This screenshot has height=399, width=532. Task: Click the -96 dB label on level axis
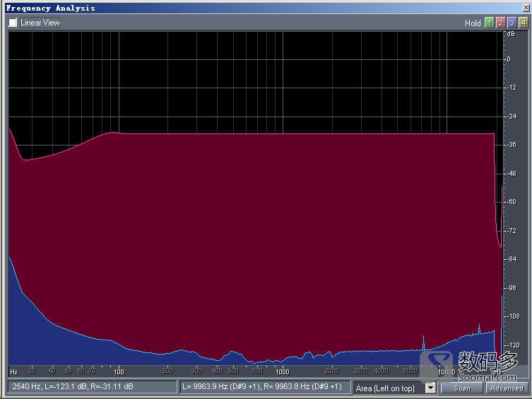click(x=511, y=288)
